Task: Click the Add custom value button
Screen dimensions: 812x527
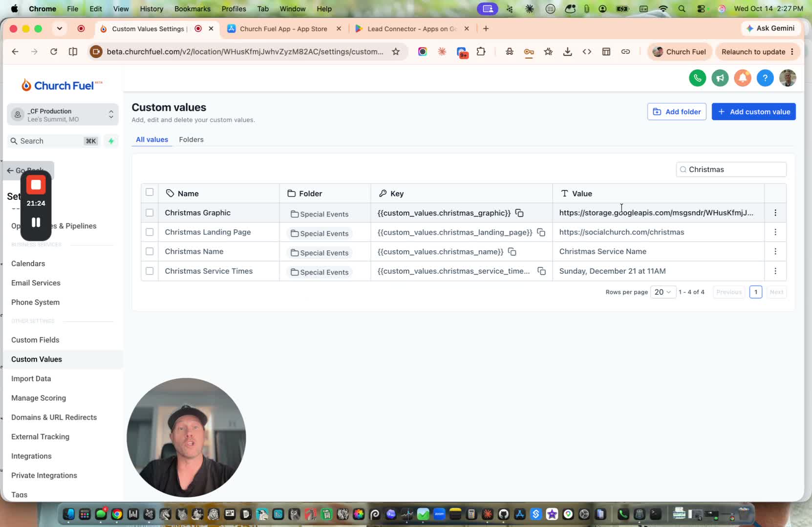Action: tap(753, 111)
